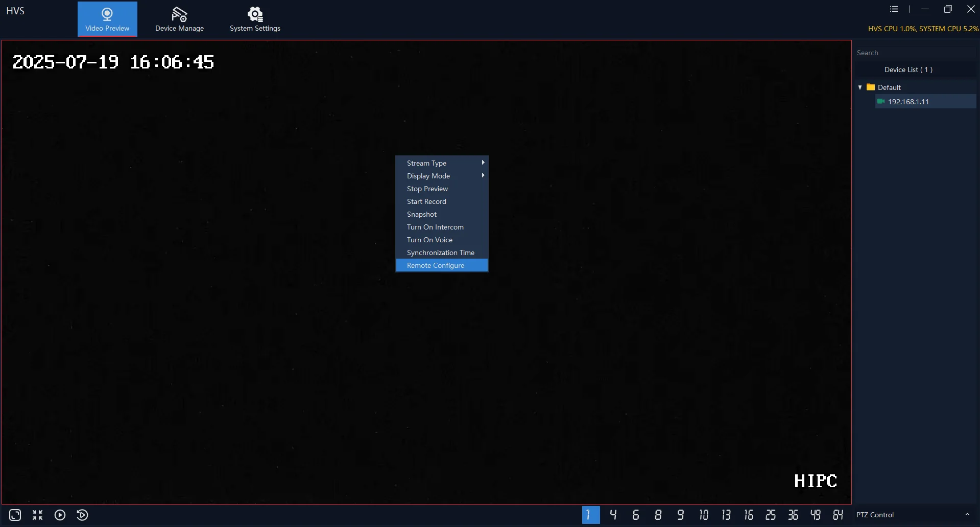Screen dimensions: 980x527
Task: Choose the 16-window grid layout
Action: click(x=748, y=515)
